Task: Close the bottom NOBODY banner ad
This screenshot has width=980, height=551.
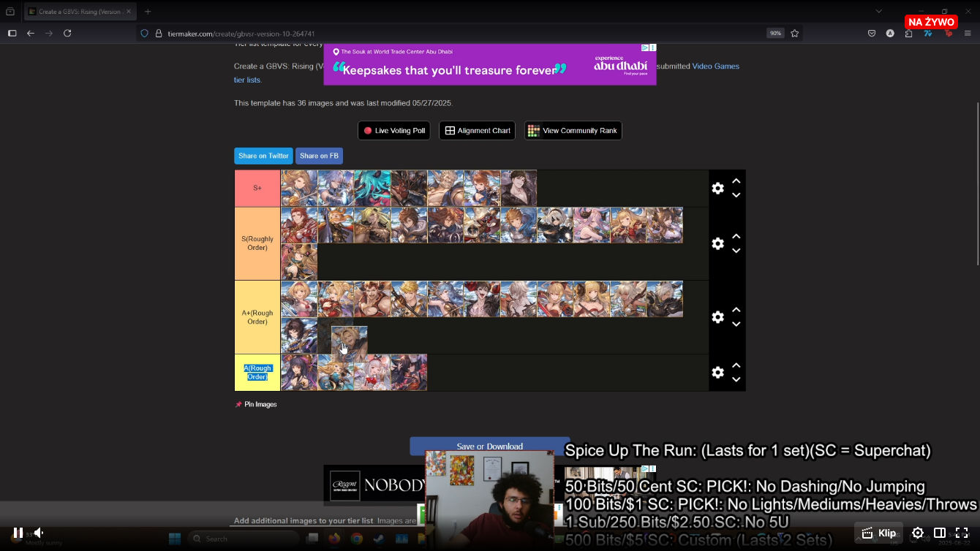Action: pyautogui.click(x=652, y=468)
